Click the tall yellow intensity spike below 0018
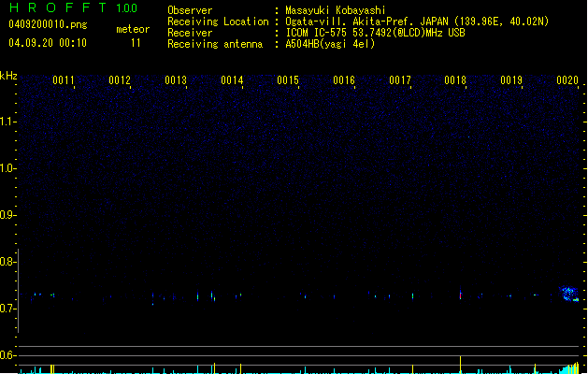This screenshot has width=588, height=374. (461, 365)
